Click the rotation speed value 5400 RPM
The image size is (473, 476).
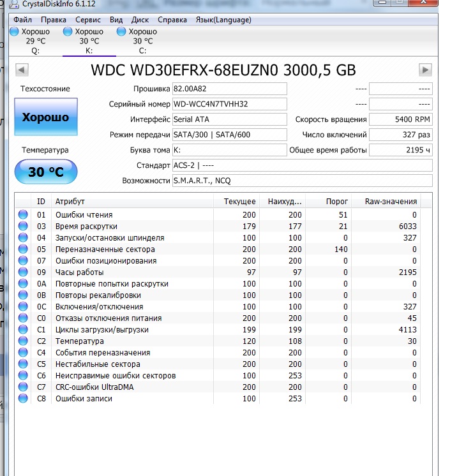point(401,119)
